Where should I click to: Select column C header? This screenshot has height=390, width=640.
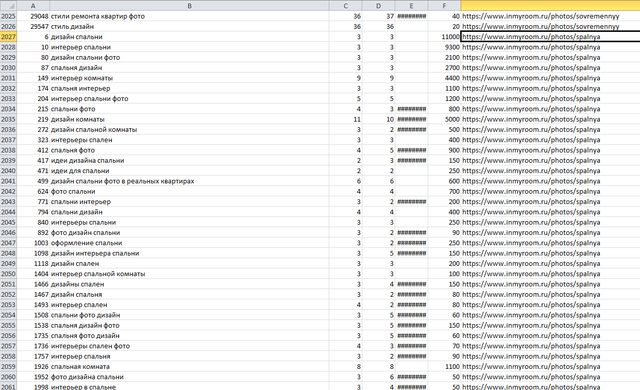coord(346,6)
